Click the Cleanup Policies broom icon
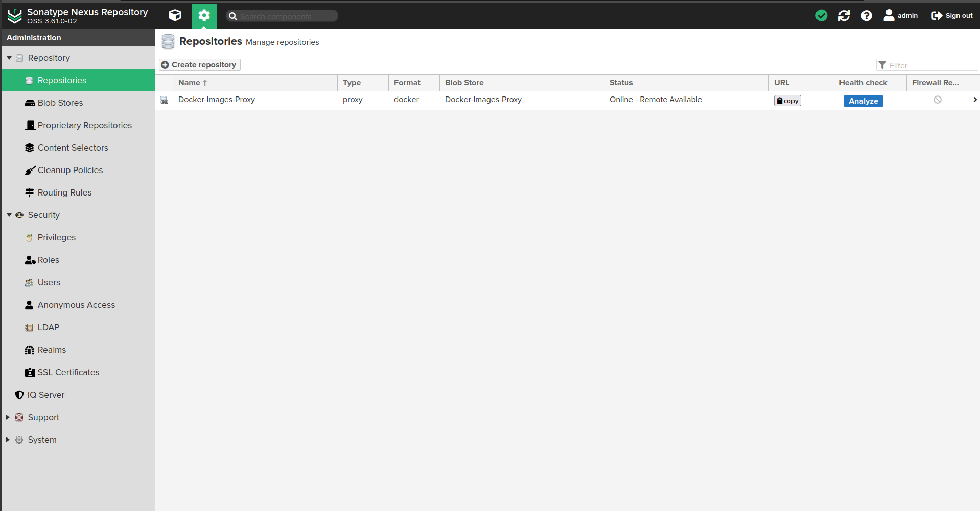This screenshot has width=980, height=511. coord(30,170)
